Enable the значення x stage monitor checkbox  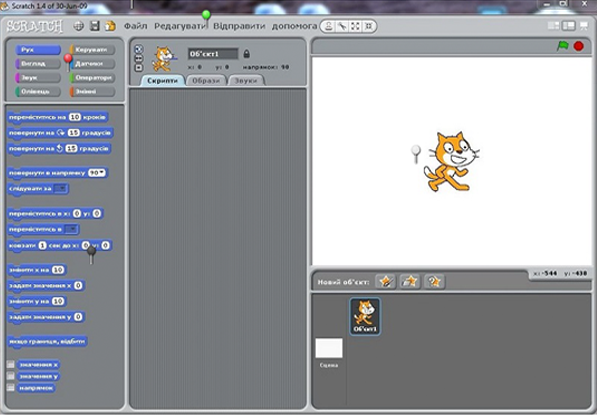click(x=11, y=364)
